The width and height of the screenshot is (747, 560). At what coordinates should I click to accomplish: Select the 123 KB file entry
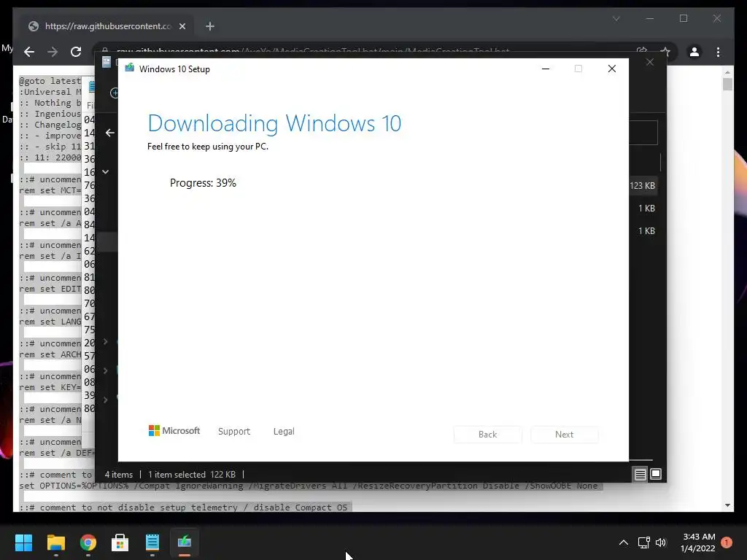tap(642, 186)
